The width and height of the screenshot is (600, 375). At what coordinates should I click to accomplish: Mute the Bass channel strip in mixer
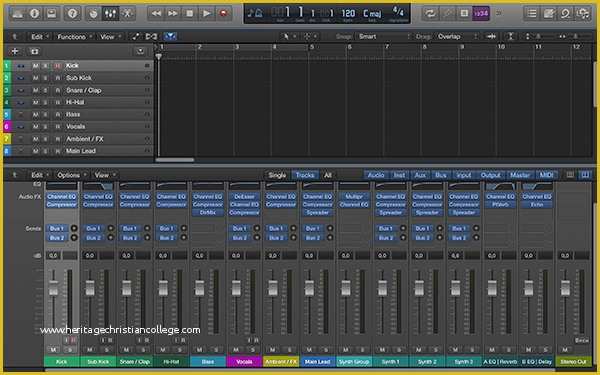(199, 350)
